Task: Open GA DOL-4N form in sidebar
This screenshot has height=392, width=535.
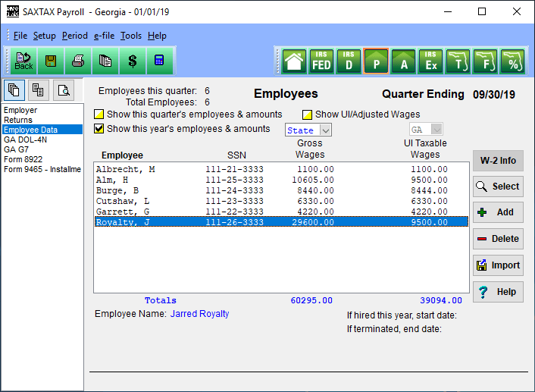Action: click(x=42, y=140)
